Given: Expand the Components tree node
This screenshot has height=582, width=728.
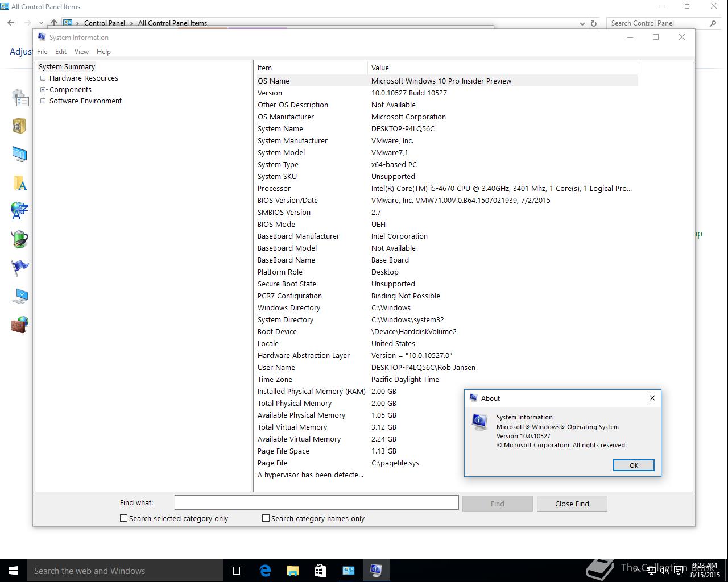Looking at the screenshot, I should 43,90.
